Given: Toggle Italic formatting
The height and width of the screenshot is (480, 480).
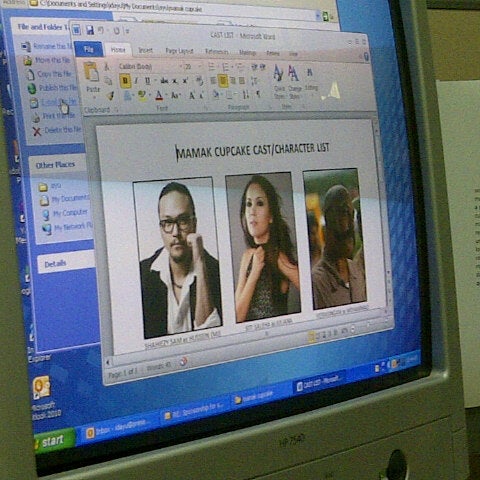Looking at the screenshot, I should (x=136, y=81).
